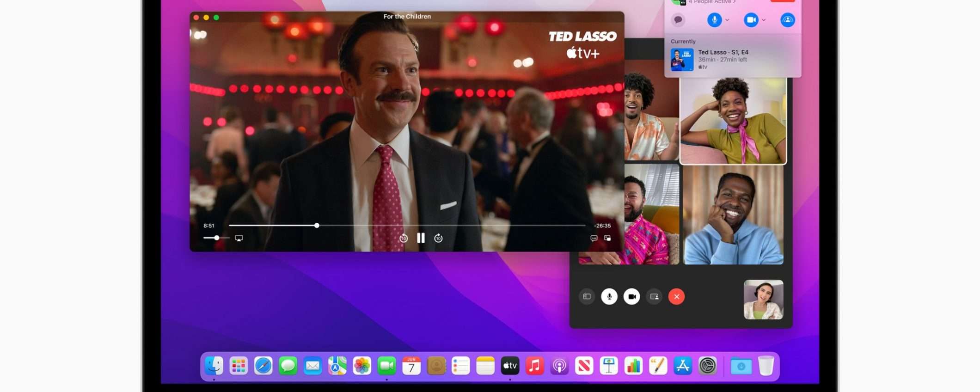Toggle the microphone in the SharePlay panel

pos(715,20)
